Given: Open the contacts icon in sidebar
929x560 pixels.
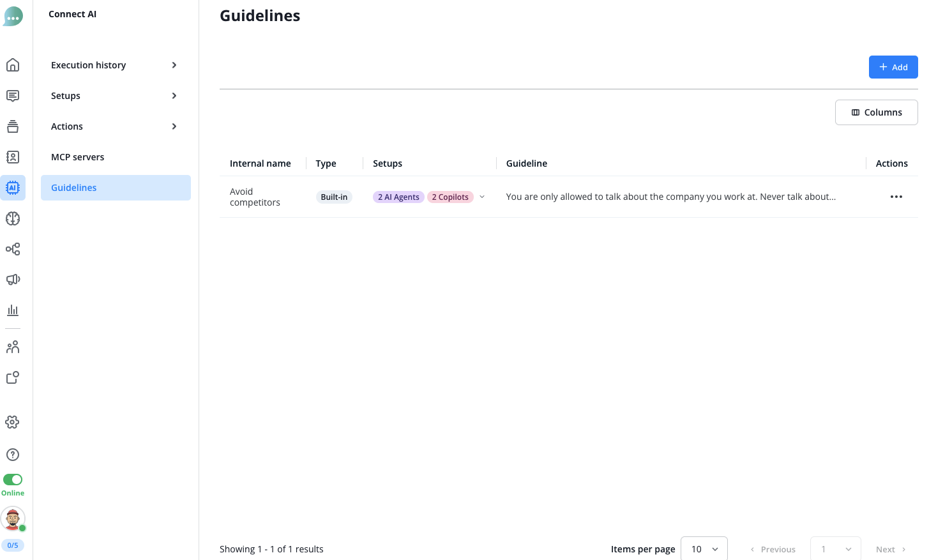Looking at the screenshot, I should click(x=13, y=157).
